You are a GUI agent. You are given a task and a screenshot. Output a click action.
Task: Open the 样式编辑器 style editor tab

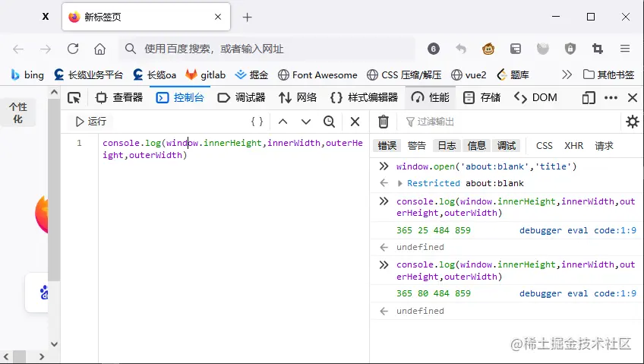pyautogui.click(x=364, y=98)
